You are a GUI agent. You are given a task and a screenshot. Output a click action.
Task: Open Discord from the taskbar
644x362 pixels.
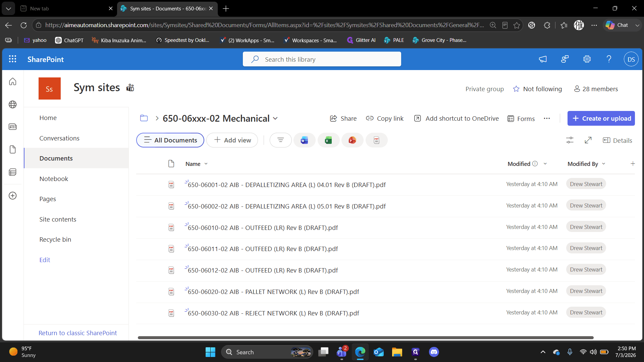[x=434, y=352]
